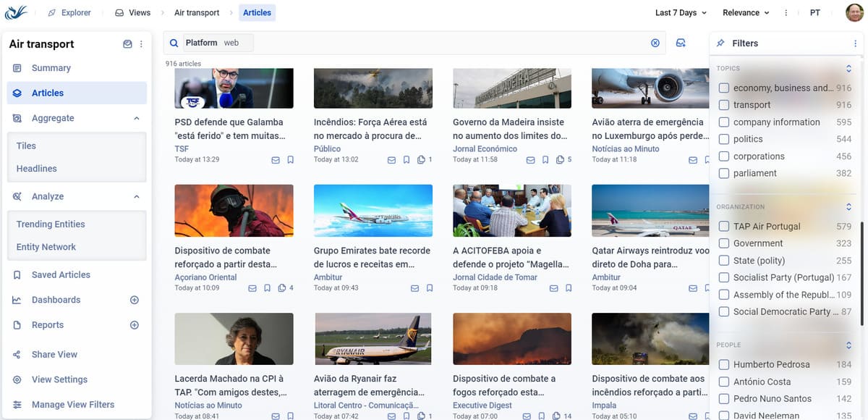Viewport: 868px width, 420px height.
Task: Click envelope icon on Público article
Action: [x=391, y=160]
